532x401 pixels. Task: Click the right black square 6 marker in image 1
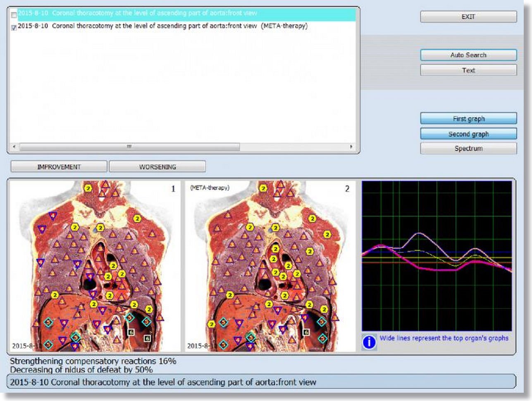pyautogui.click(x=147, y=339)
